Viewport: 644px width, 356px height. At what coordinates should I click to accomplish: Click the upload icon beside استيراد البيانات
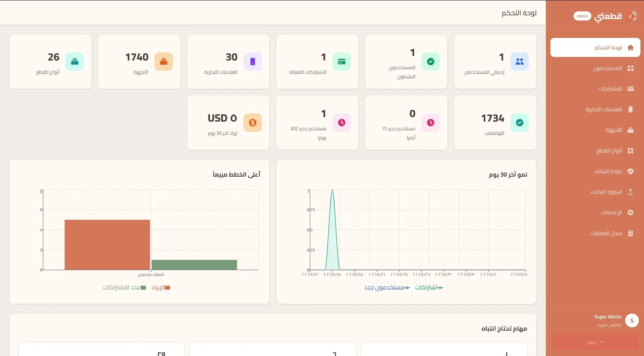pos(631,192)
